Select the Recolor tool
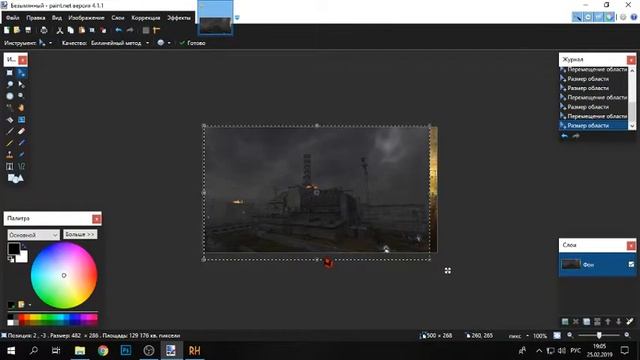 click(21, 155)
